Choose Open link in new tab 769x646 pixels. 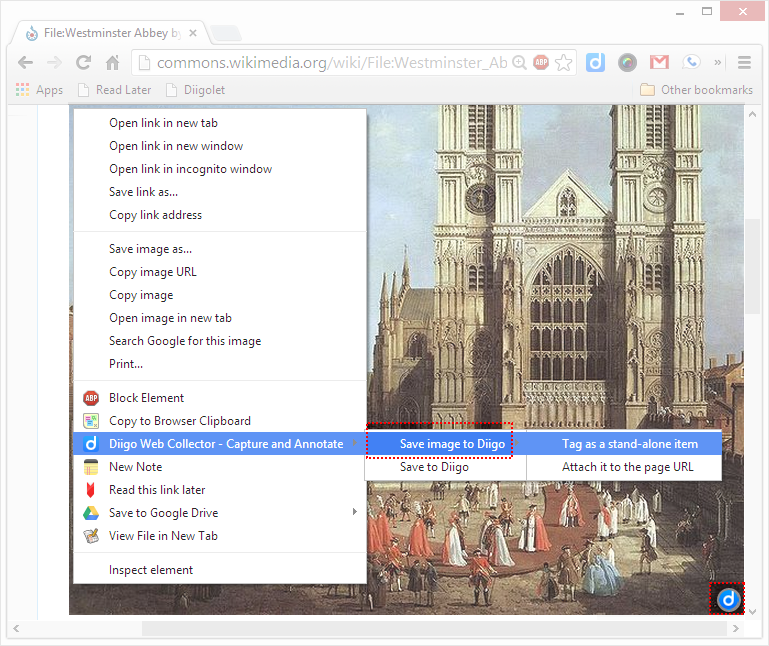click(220, 123)
